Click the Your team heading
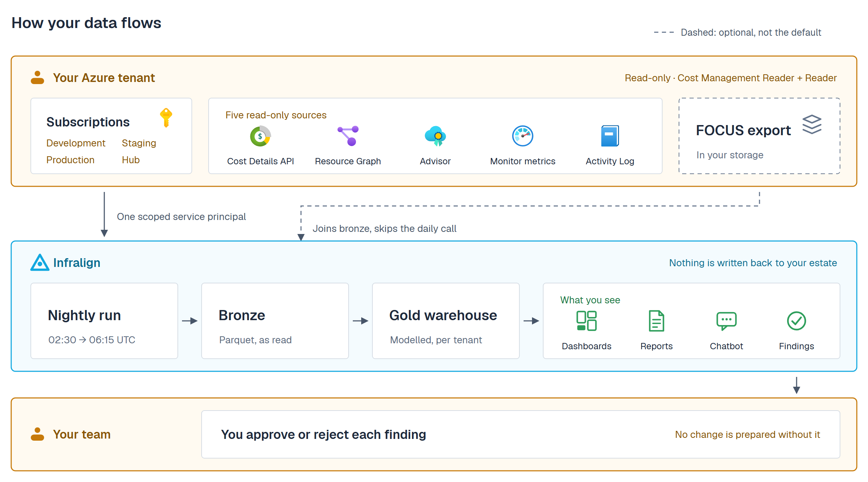868x482 pixels. (82, 434)
